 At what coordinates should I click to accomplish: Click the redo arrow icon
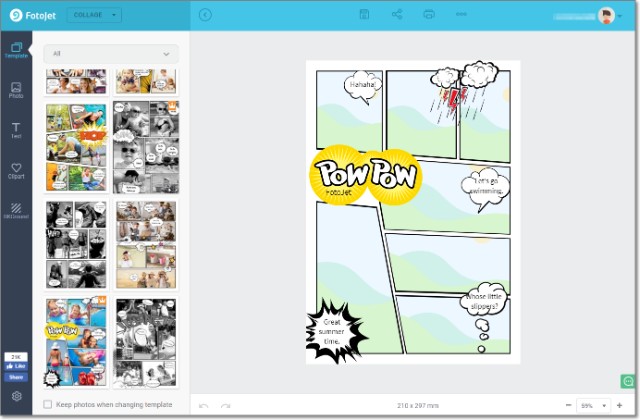pyautogui.click(x=225, y=405)
